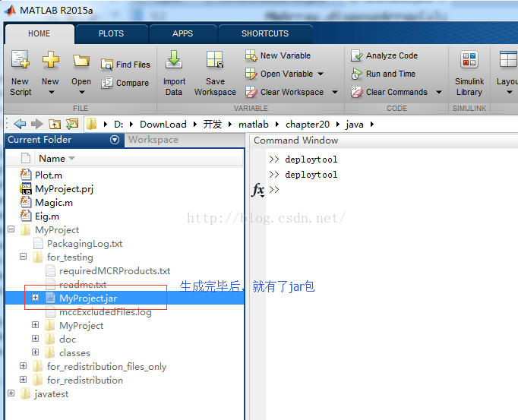Switch to the HOME tab
This screenshot has width=518, height=420.
39,33
